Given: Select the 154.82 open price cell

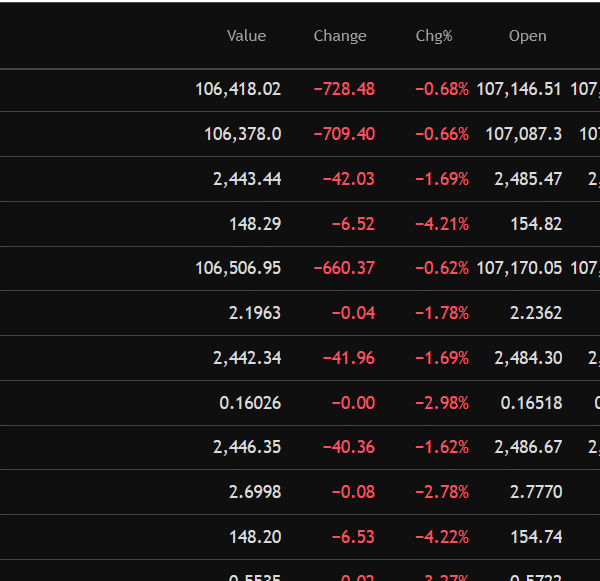Looking at the screenshot, I should pyautogui.click(x=536, y=224).
